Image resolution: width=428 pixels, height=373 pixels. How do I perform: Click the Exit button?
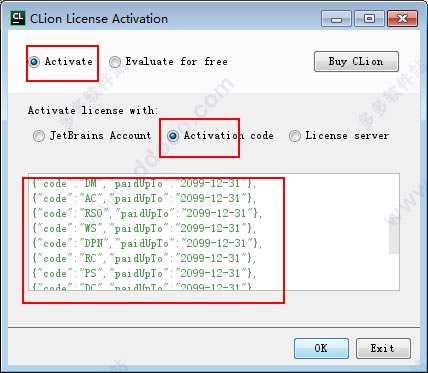pos(383,348)
